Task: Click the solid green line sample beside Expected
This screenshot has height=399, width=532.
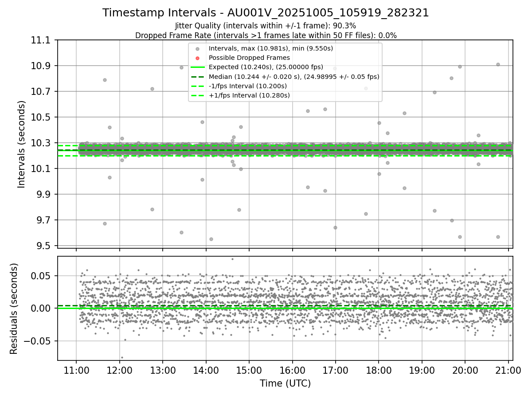Action: click(198, 67)
